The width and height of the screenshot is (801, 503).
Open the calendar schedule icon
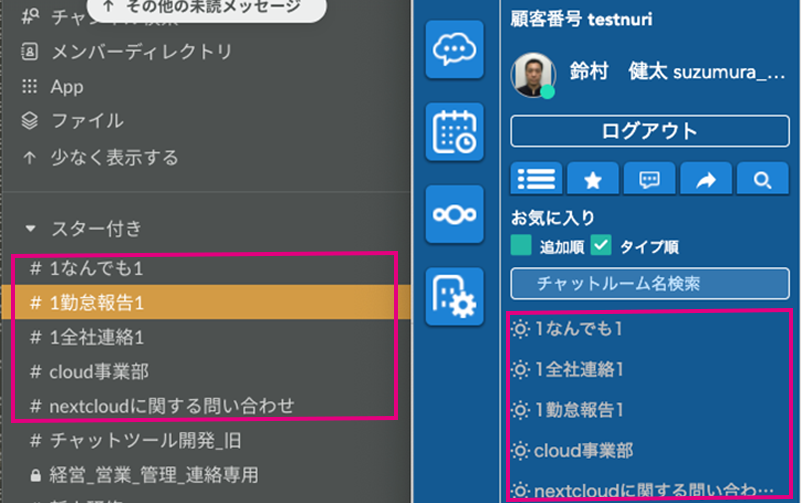click(454, 131)
